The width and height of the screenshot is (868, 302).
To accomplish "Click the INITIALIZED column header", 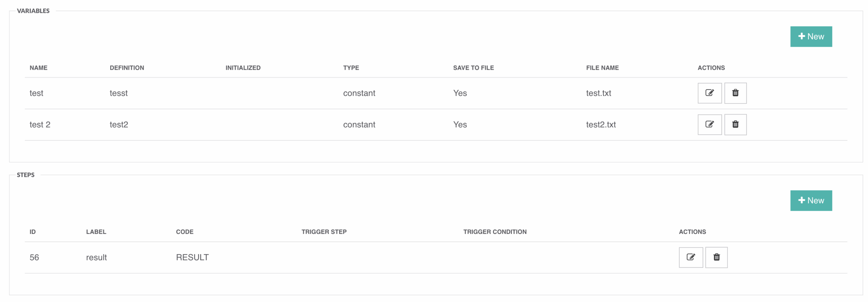I will tap(243, 68).
